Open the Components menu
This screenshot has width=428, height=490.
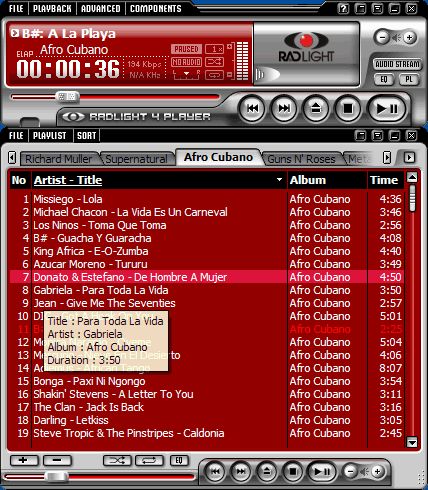(156, 8)
